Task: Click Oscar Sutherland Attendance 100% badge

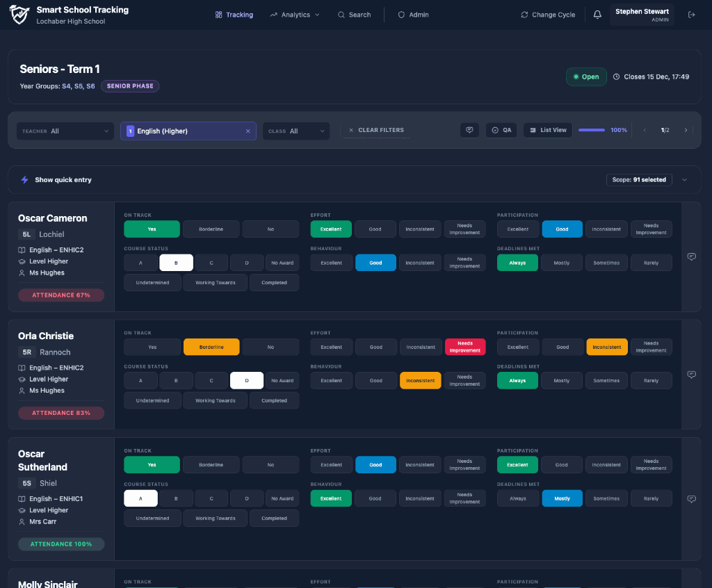Action: point(61,544)
